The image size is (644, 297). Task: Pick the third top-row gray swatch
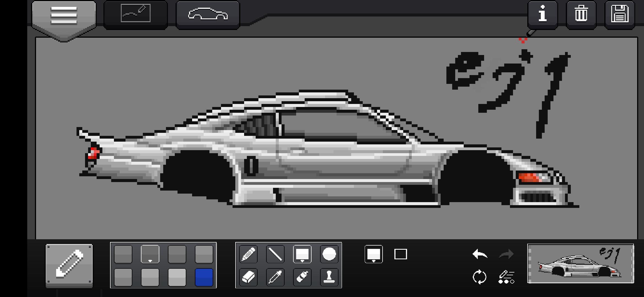click(x=177, y=254)
